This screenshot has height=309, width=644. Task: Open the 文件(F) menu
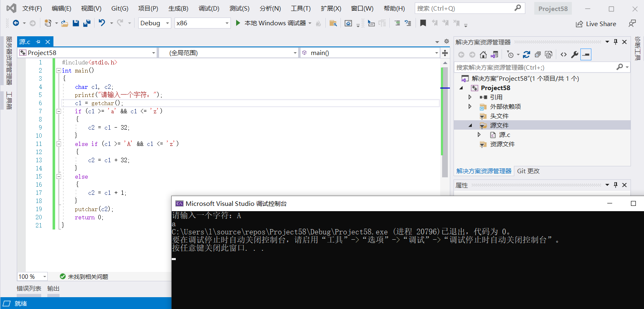click(32, 8)
